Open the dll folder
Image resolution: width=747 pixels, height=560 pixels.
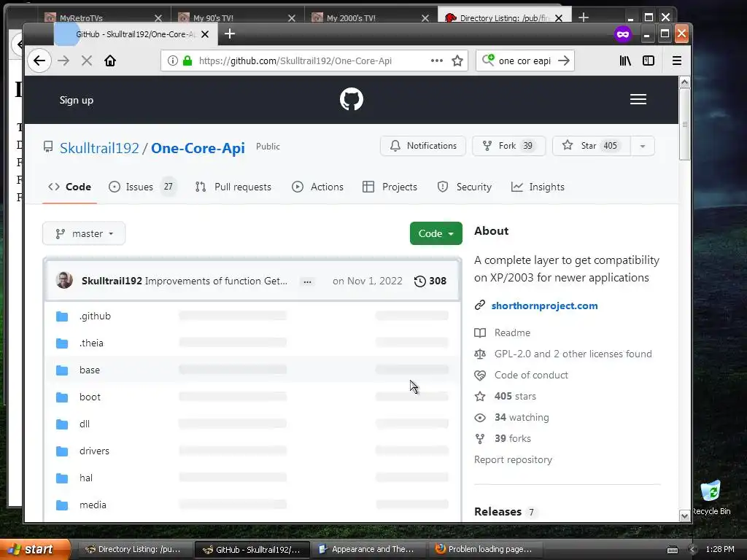85,424
